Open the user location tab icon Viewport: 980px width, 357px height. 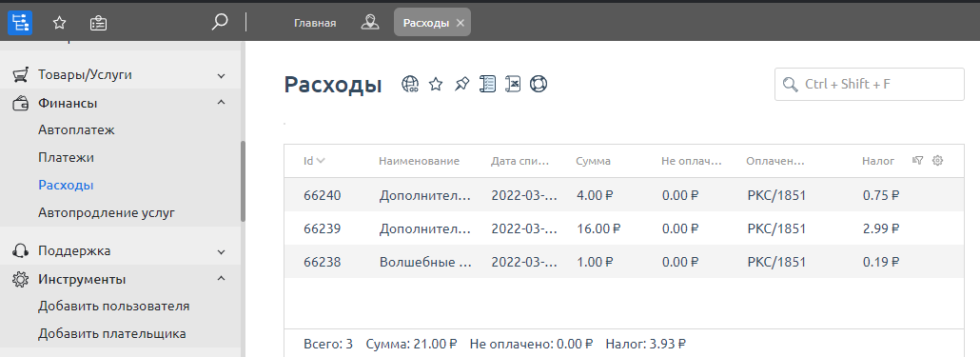(370, 23)
